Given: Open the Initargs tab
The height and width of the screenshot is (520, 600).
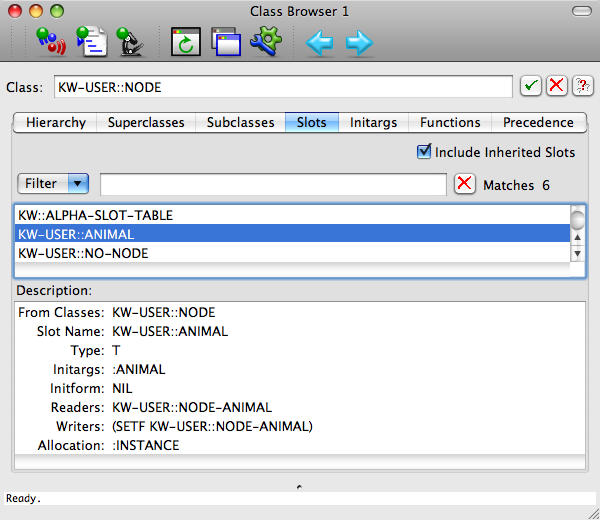Looking at the screenshot, I should coord(373,122).
